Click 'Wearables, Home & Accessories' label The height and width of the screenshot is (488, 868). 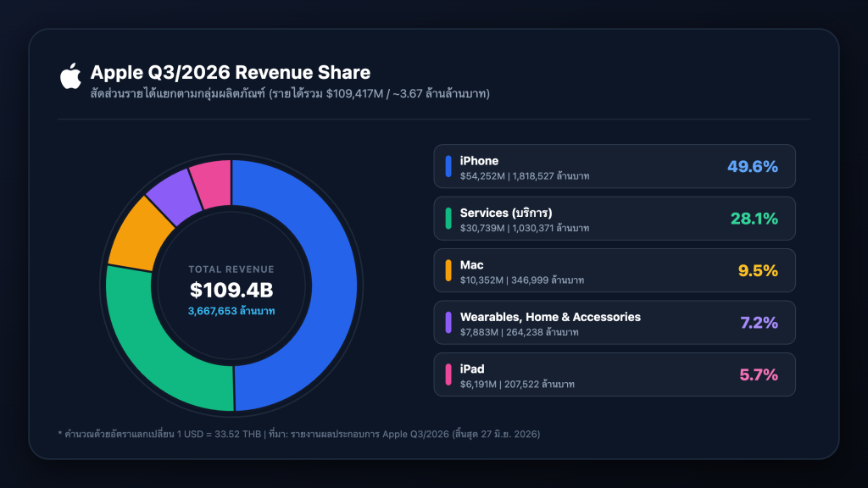tap(550, 317)
